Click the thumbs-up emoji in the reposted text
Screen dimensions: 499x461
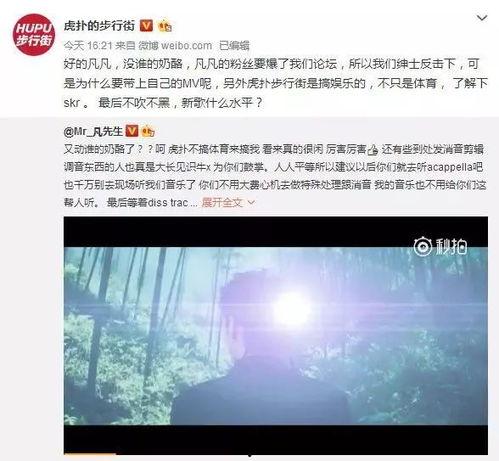click(x=373, y=150)
